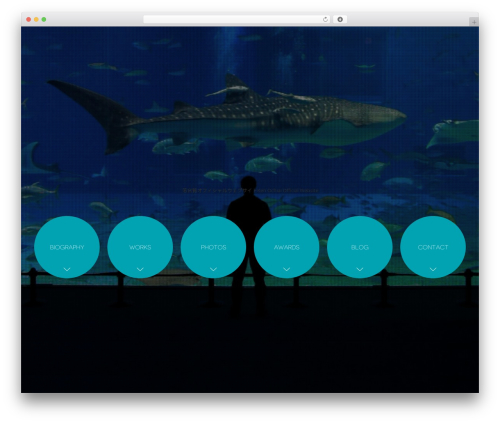Click the chevron under CONTACT
The height and width of the screenshot is (423, 500).
tap(433, 269)
